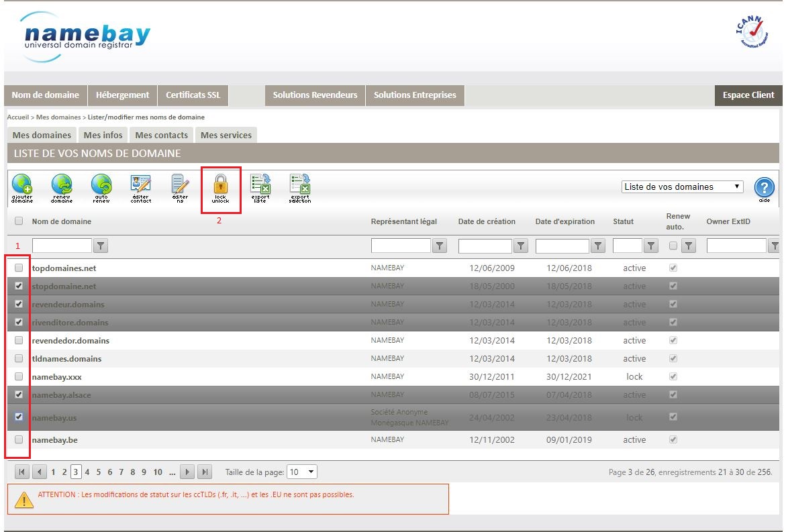Open the Hébergement menu
The image size is (786, 532).
123,95
